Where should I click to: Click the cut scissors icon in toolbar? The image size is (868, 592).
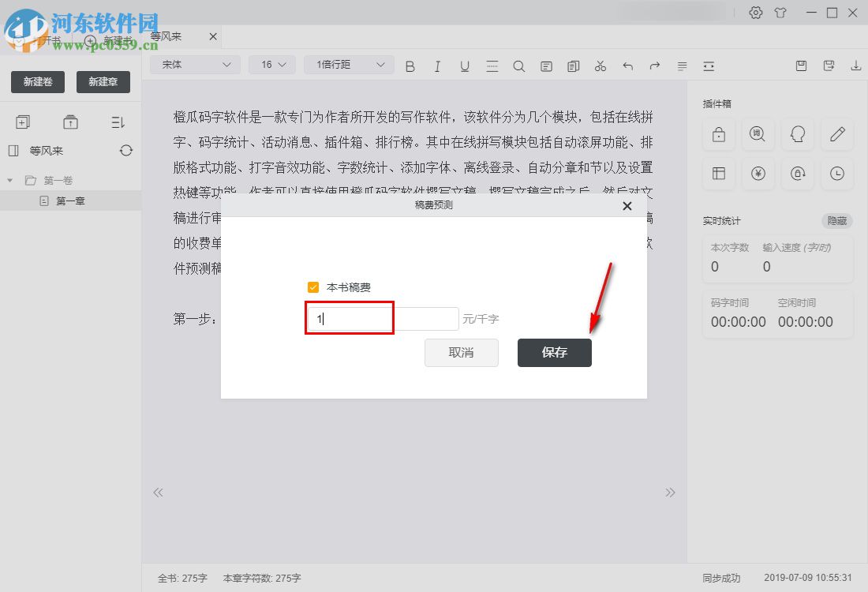pos(600,66)
